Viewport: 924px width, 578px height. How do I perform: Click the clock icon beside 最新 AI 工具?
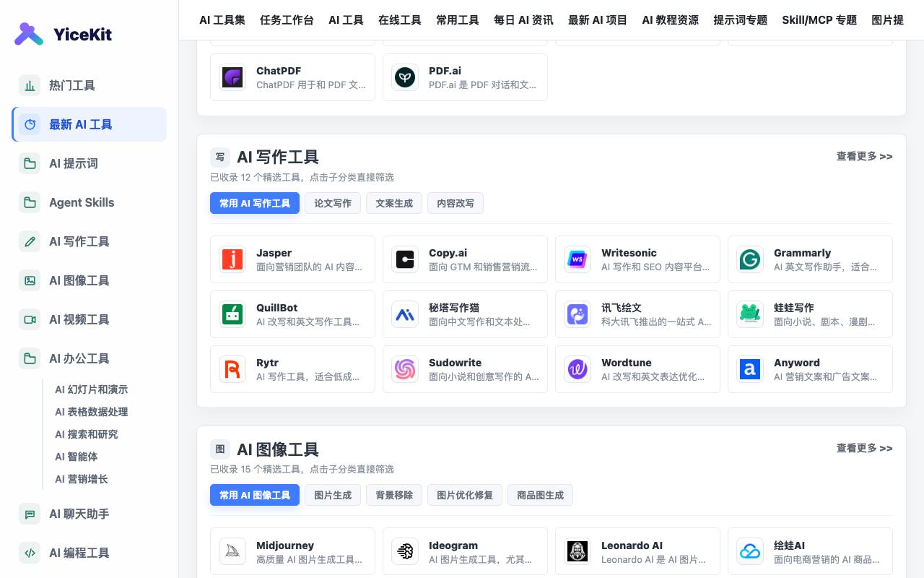(30, 124)
